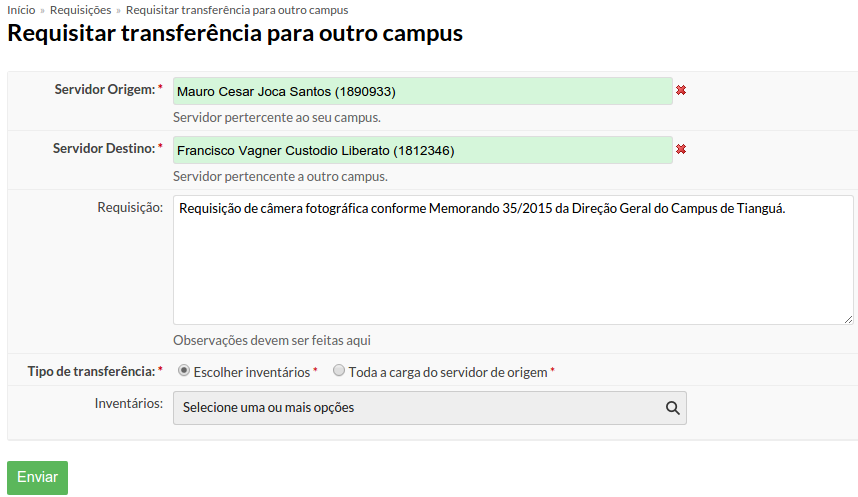Image resolution: width=858 pixels, height=497 pixels.
Task: Select the Escolher inventários radio option
Action: point(184,371)
